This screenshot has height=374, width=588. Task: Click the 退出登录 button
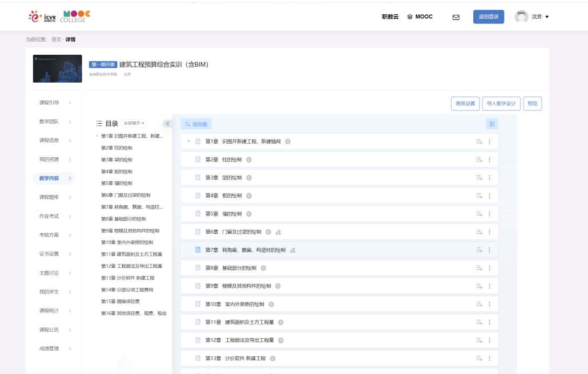(x=488, y=17)
